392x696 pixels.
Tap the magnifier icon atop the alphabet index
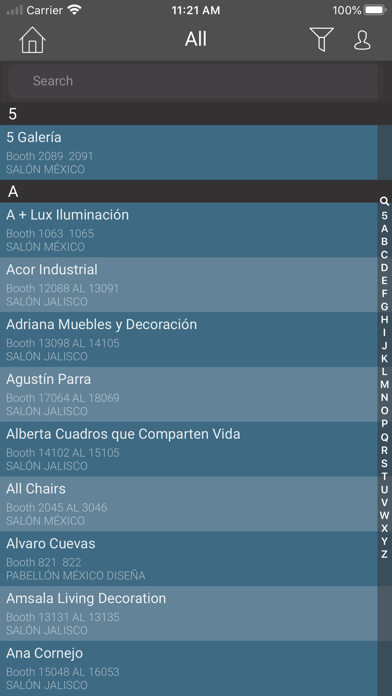(x=384, y=202)
